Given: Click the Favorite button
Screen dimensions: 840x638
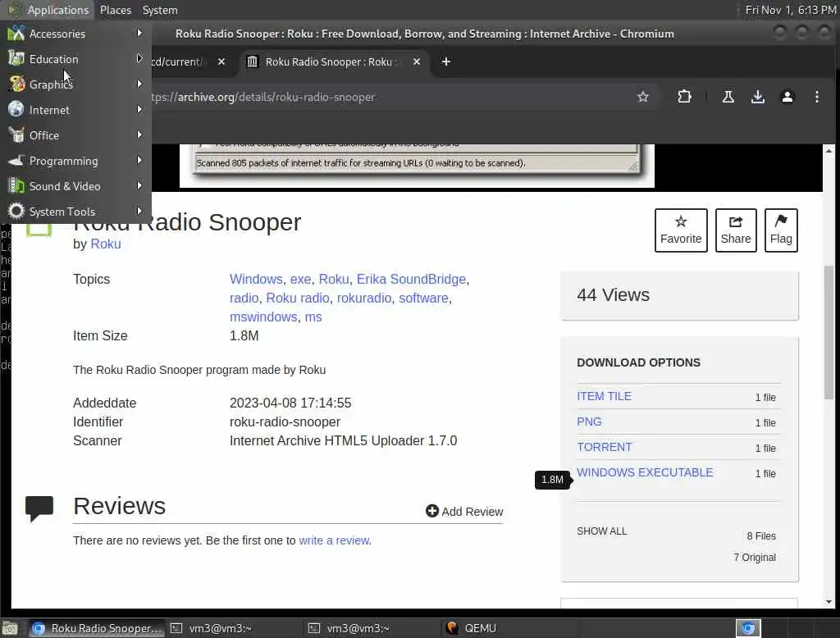Looking at the screenshot, I should tap(681, 230).
